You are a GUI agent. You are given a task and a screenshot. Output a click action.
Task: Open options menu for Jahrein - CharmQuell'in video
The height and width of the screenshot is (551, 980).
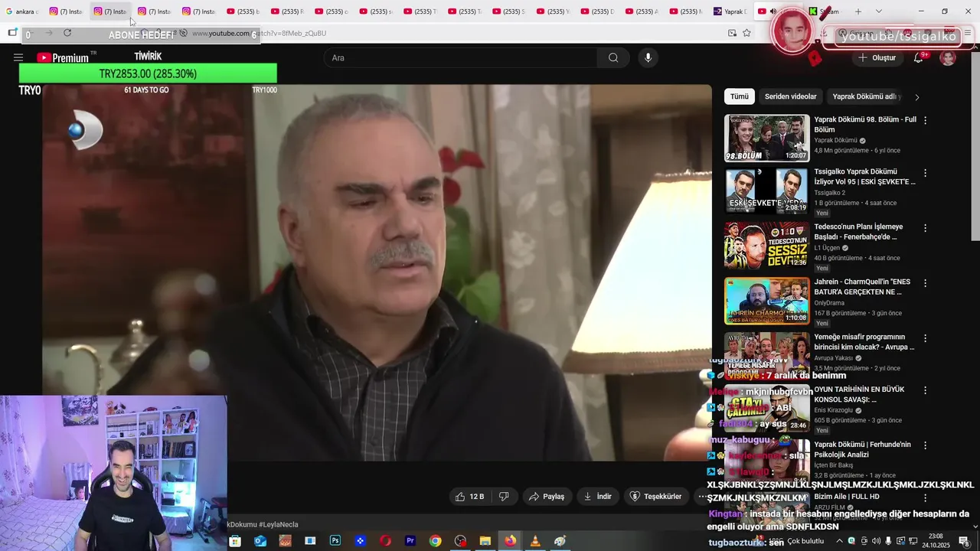click(925, 283)
